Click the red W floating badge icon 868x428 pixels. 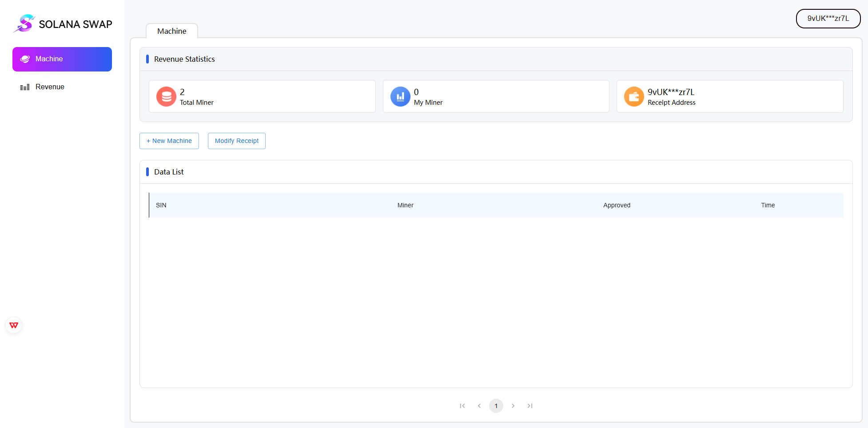point(14,325)
